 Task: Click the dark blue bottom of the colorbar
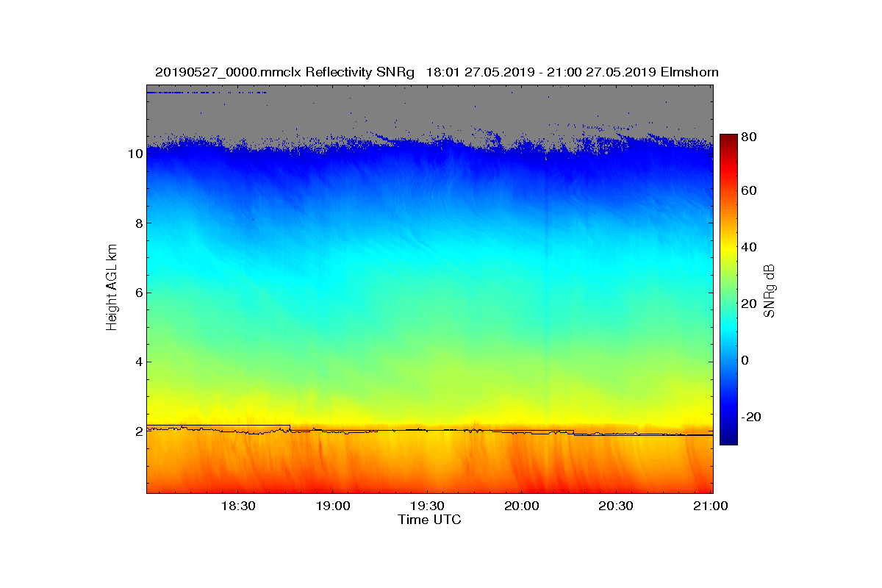coord(728,439)
